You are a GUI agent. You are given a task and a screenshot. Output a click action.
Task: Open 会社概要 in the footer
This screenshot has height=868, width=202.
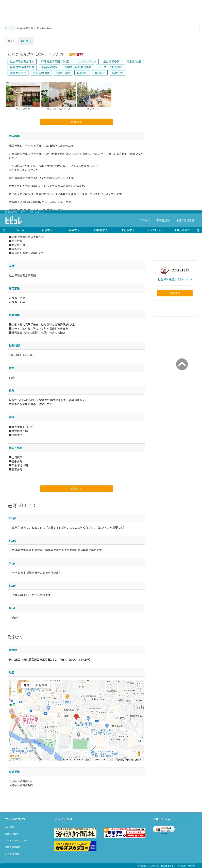point(9,827)
